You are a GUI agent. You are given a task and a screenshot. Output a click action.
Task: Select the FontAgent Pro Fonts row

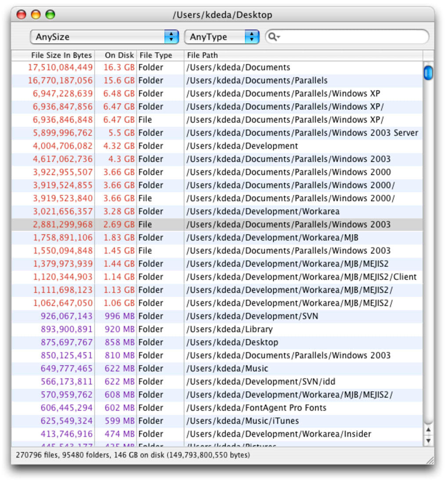point(217,408)
